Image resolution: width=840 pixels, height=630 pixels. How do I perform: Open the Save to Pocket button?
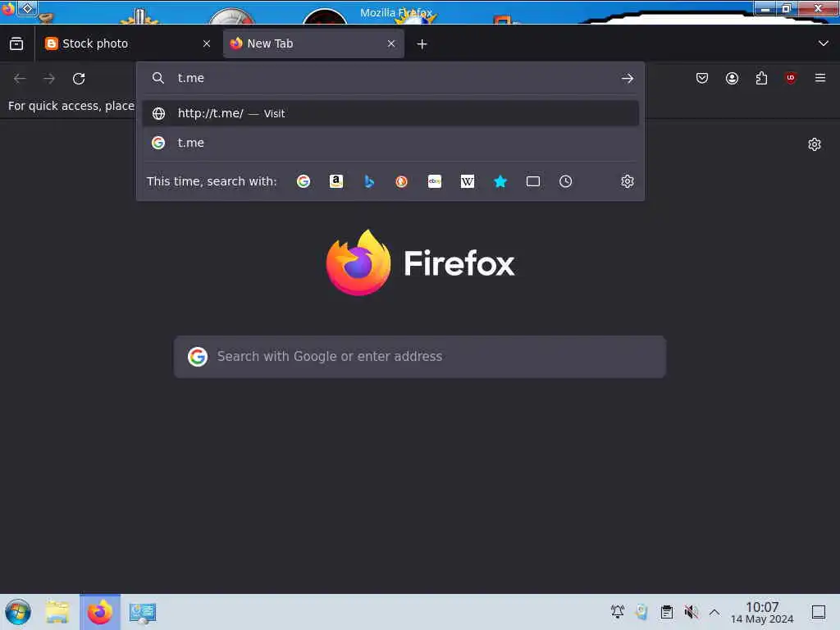[702, 79]
